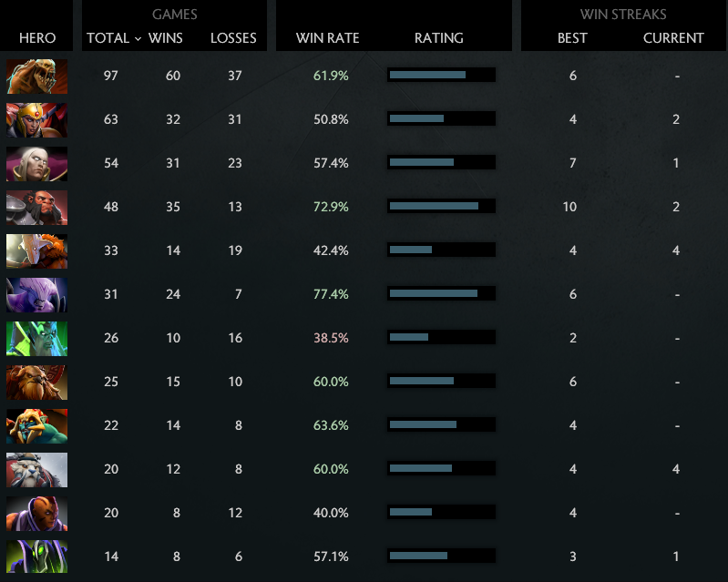Click wins value 60 in first row

[173, 76]
